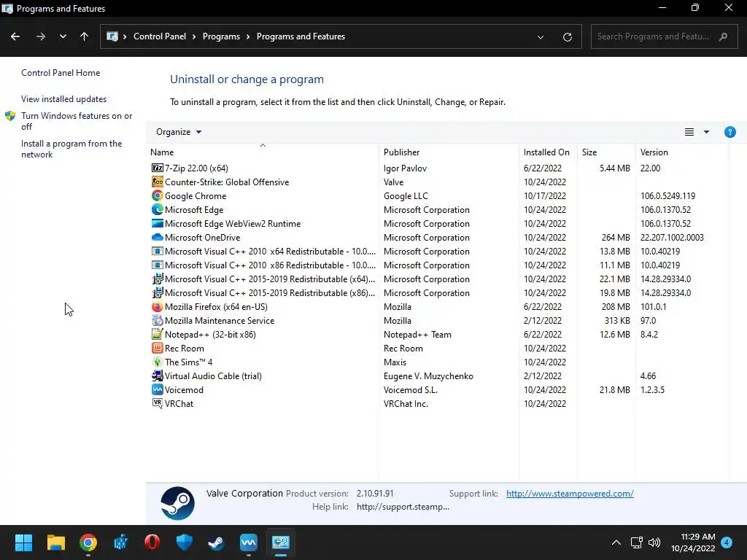Open File Explorer from the taskbar
The height and width of the screenshot is (560, 747).
click(x=55, y=542)
